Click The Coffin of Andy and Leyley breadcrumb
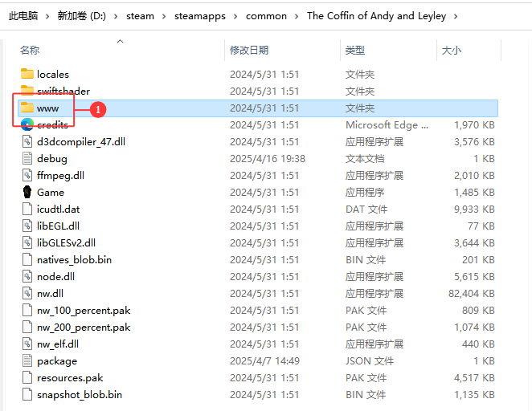 coord(377,16)
